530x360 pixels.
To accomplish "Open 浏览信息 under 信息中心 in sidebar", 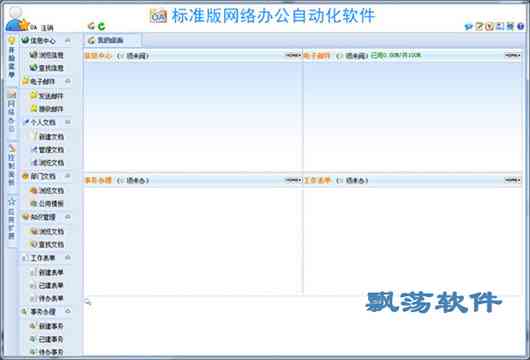I will pos(47,55).
